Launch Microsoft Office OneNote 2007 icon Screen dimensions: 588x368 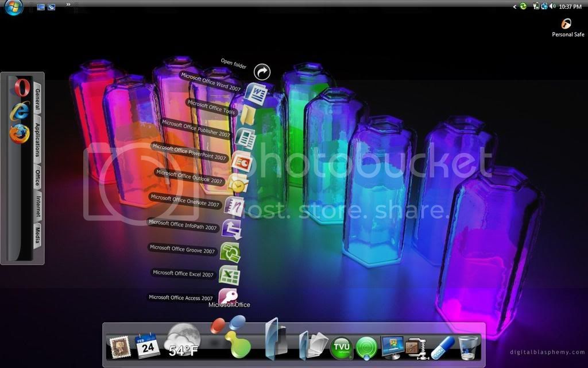(235, 206)
